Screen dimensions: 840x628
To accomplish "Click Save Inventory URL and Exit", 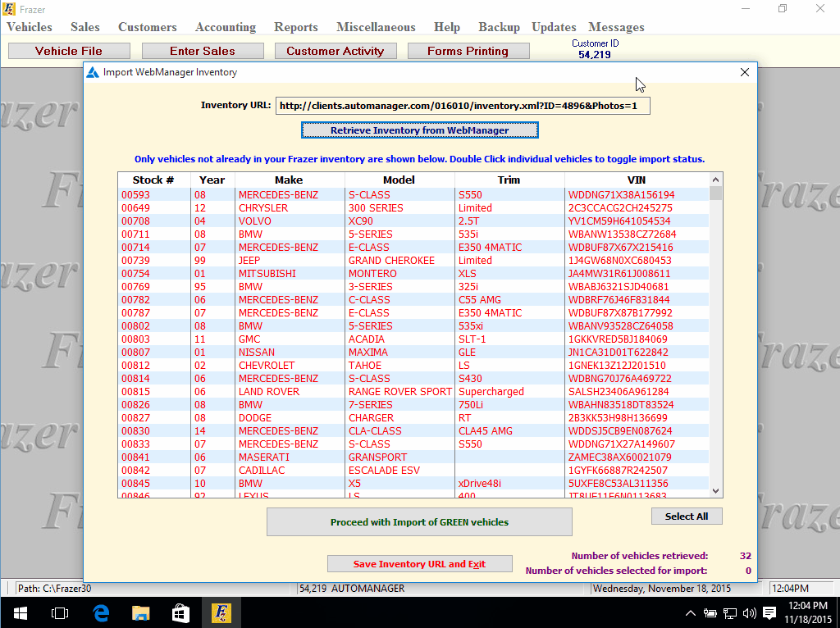I will tap(419, 564).
